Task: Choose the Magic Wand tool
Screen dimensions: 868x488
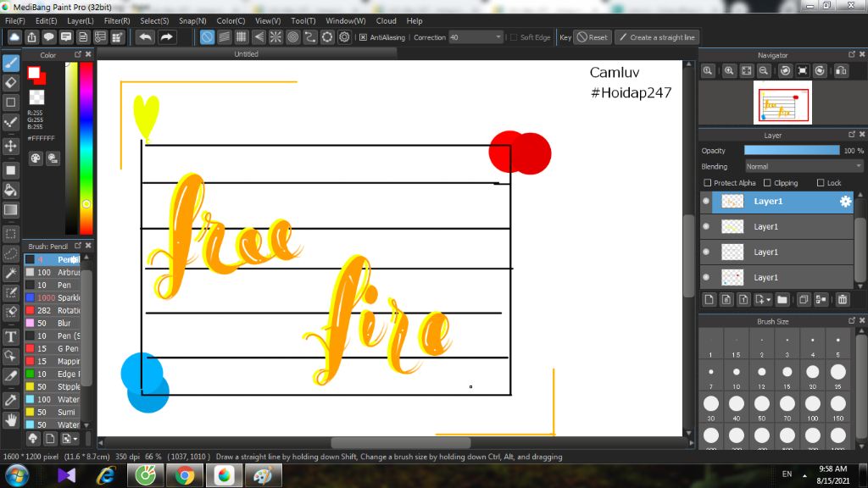Action: [10, 273]
